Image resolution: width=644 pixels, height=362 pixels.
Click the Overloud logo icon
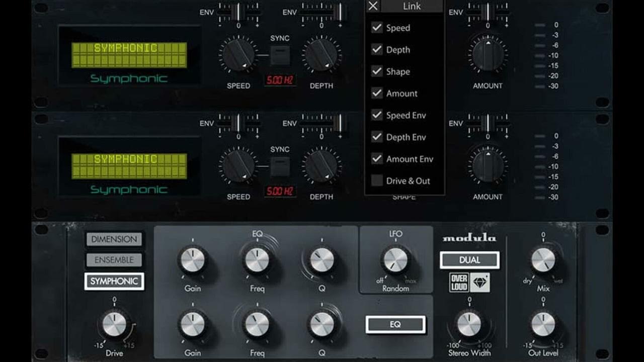(x=459, y=283)
